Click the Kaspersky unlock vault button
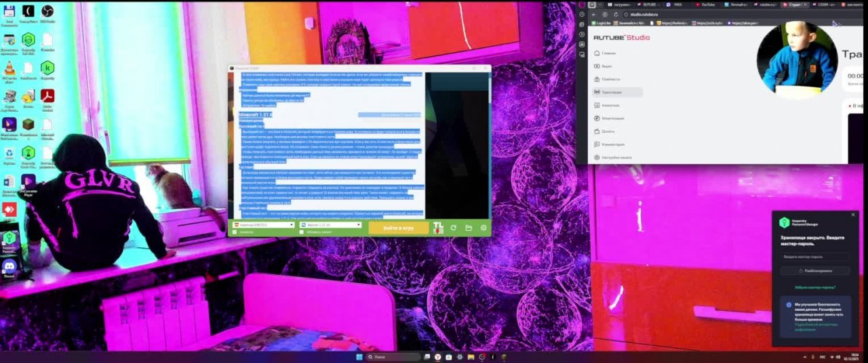The width and height of the screenshot is (868, 363). pyautogui.click(x=814, y=271)
